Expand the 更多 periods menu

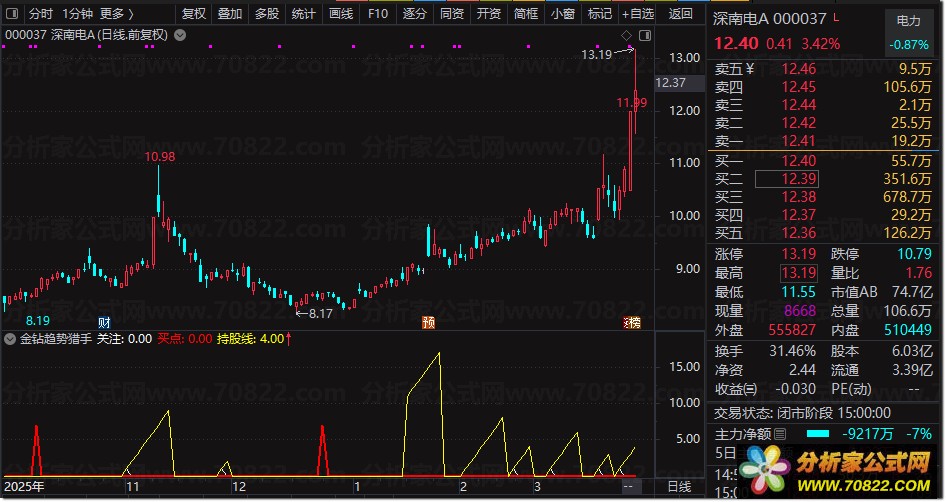[x=116, y=13]
